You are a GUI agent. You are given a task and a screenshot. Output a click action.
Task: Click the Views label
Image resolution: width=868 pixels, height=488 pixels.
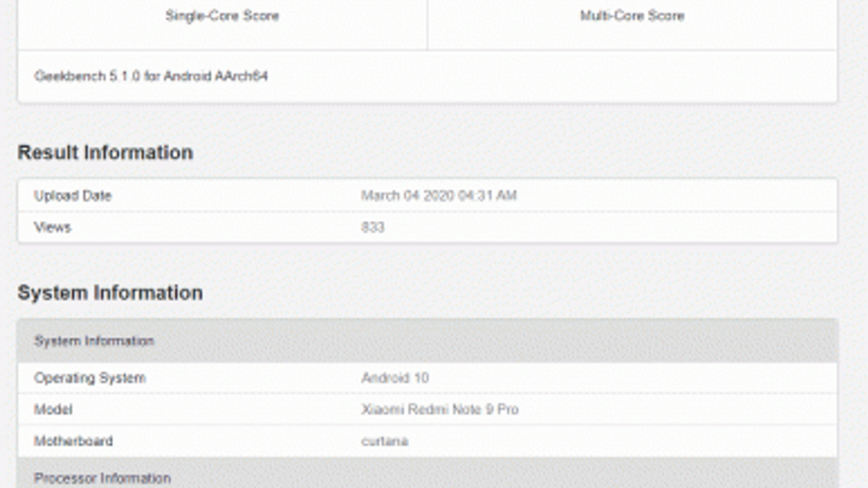tap(53, 227)
